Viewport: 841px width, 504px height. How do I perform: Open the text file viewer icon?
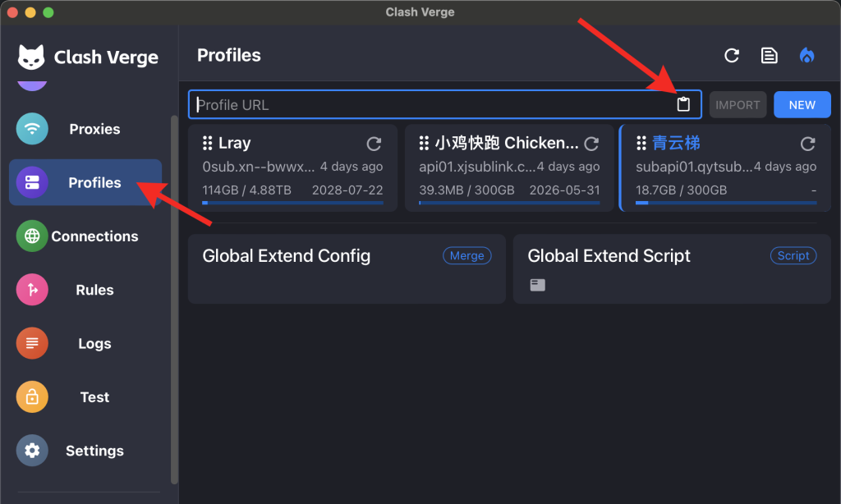[769, 55]
